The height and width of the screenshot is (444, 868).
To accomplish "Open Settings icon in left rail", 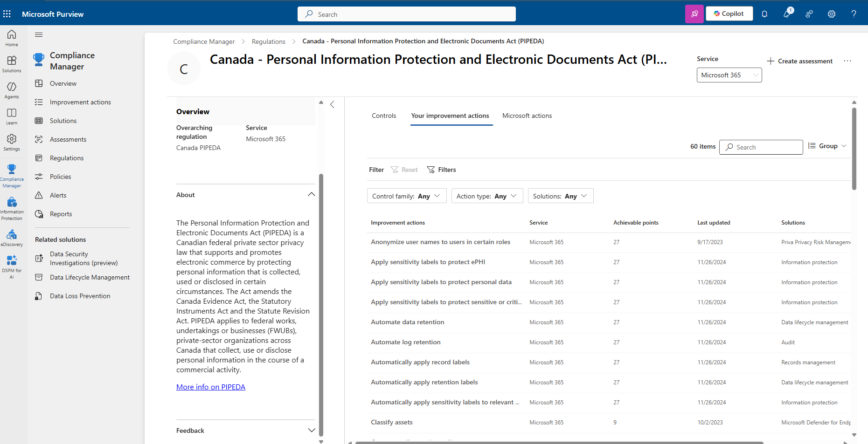I will pyautogui.click(x=12, y=143).
